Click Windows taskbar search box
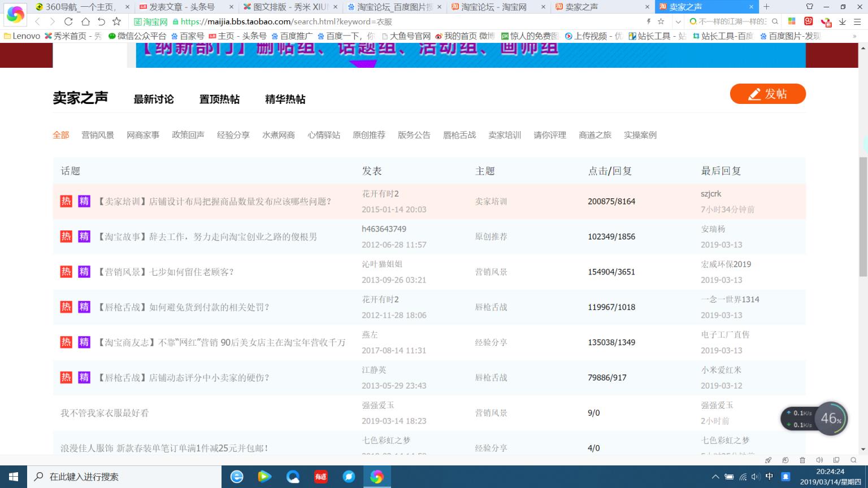The image size is (868, 488). [x=124, y=477]
